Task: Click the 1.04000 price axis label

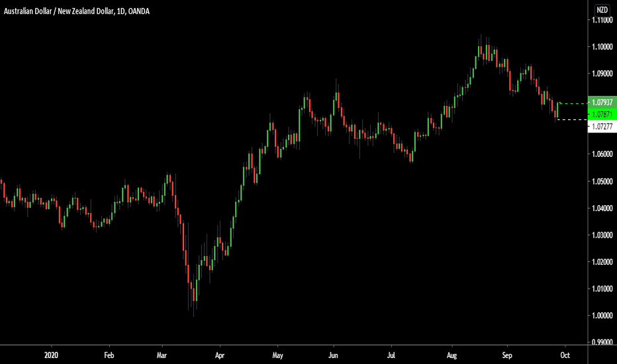Action: tap(602, 208)
